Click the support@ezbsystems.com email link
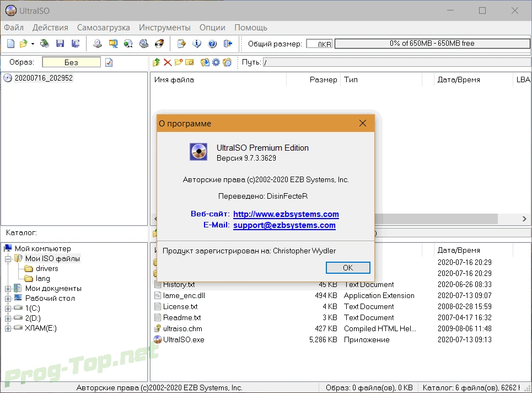Screen dimensions: 532x393 (284, 225)
